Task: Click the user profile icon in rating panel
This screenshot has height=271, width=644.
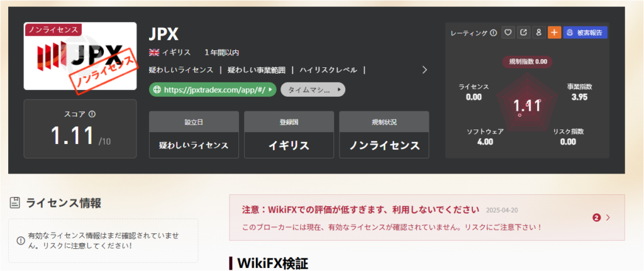Action: [x=539, y=33]
